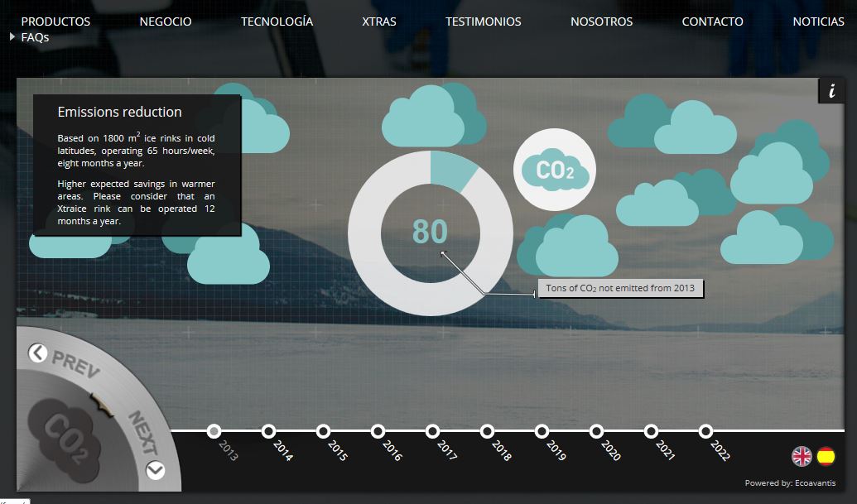This screenshot has width=857, height=504.
Task: Switch language with the UK flag icon
Action: pos(802,456)
